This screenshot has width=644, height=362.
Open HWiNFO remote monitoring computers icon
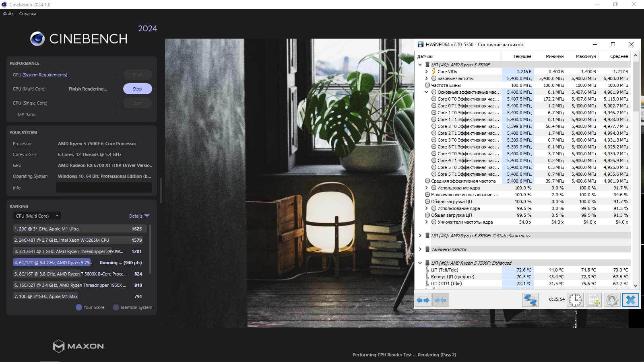[x=530, y=300]
